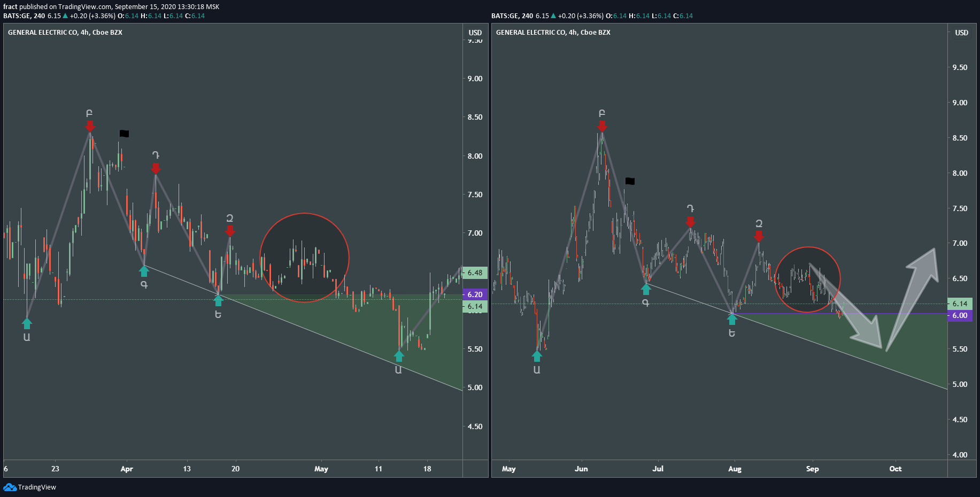980x497 pixels.
Task: Select the red circle drawing in left chart
Action: click(x=304, y=258)
